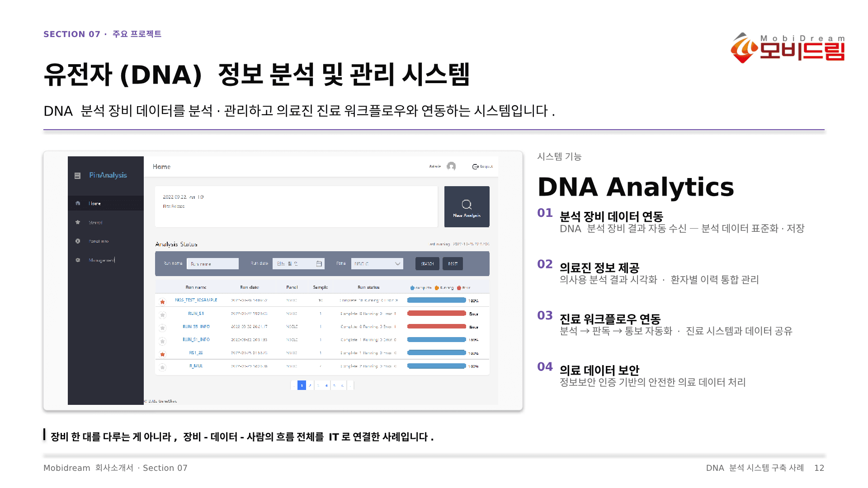This screenshot has width=868, height=488.
Task: Open the R_MUL run link
Action: (196, 366)
